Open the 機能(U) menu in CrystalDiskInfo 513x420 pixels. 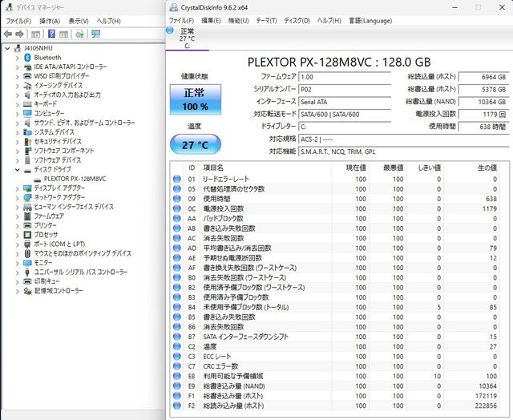click(x=239, y=21)
